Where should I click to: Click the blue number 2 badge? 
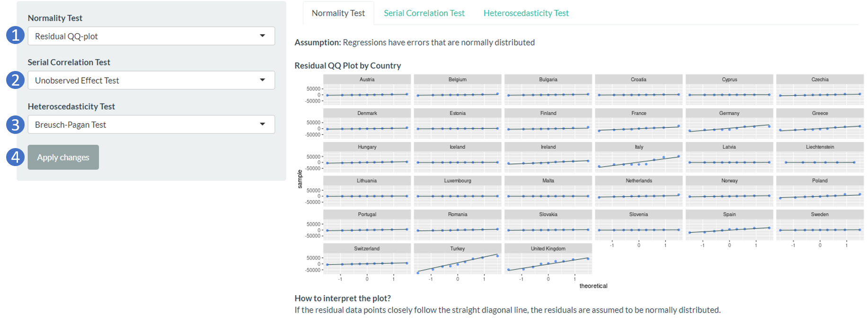point(15,79)
